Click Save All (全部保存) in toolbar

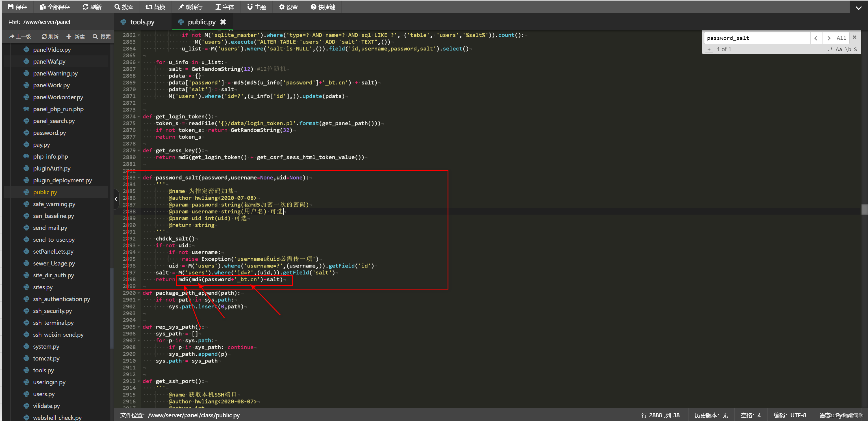(55, 7)
